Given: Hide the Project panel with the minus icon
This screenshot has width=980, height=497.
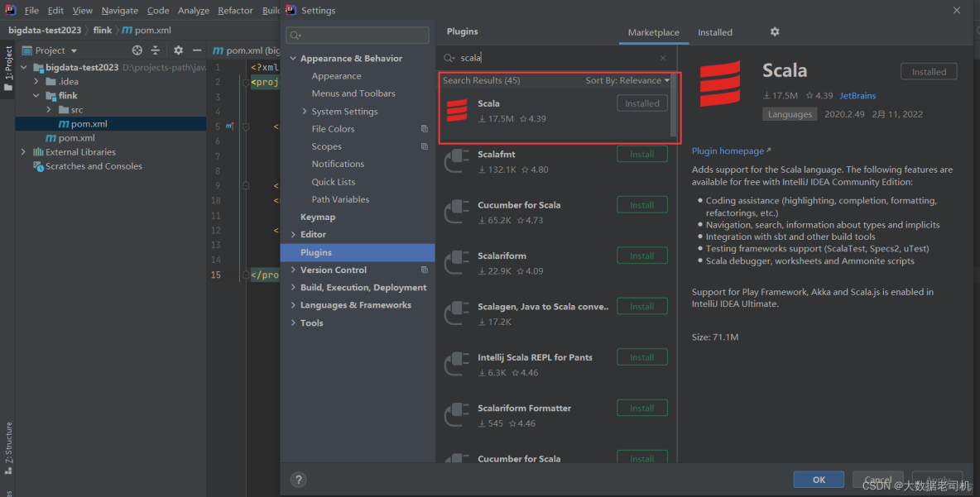Looking at the screenshot, I should [196, 50].
